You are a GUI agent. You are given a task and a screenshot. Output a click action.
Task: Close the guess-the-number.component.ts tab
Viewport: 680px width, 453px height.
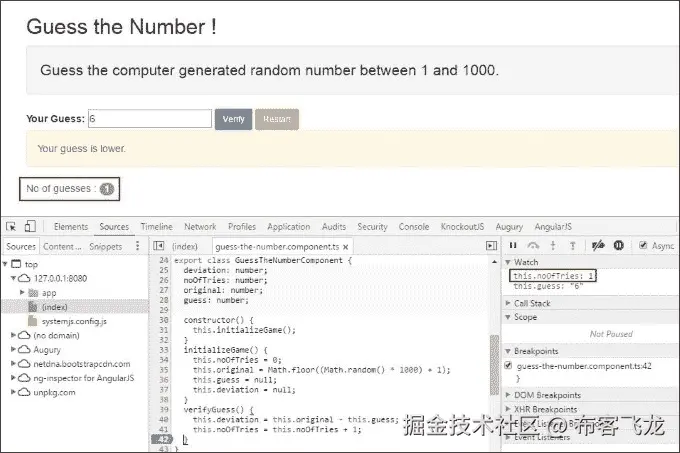[346, 247]
